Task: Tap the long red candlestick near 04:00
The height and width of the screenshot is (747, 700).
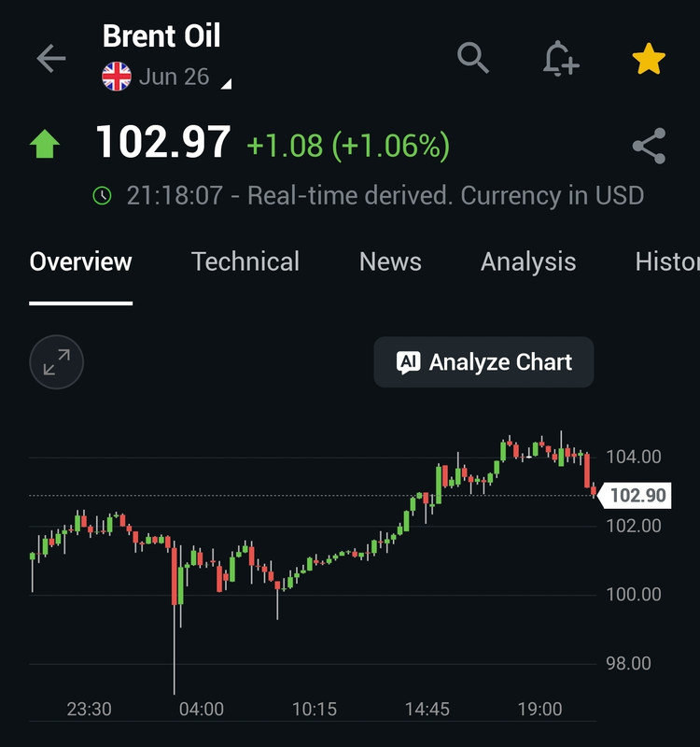Action: tap(175, 575)
